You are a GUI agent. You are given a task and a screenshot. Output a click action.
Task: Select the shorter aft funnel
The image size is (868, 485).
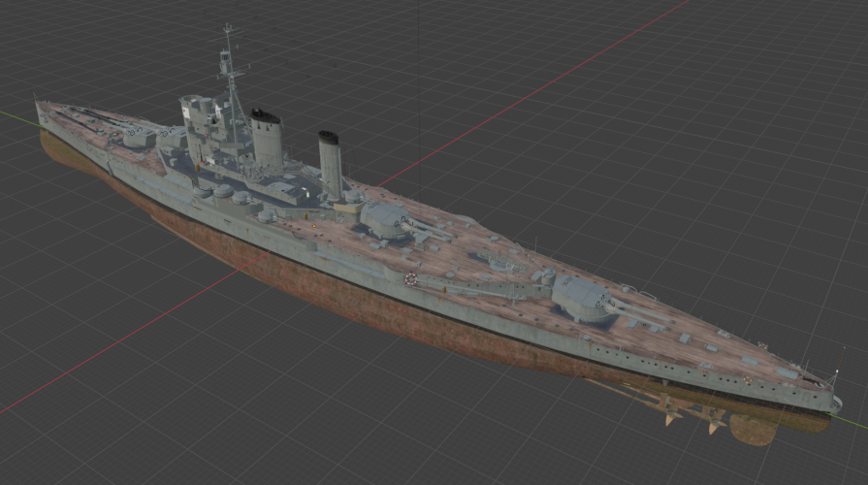[x=331, y=167]
